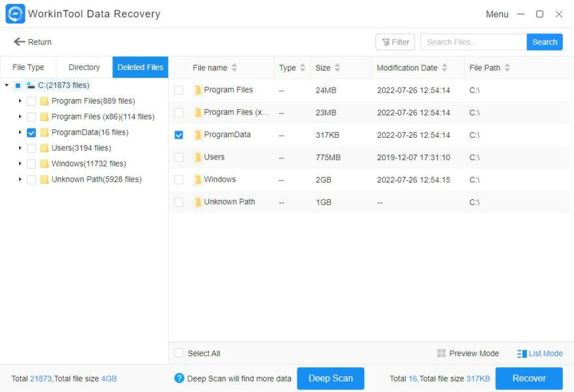Click the C: drive icon in tree
The width and height of the screenshot is (574, 392).
pos(30,85)
